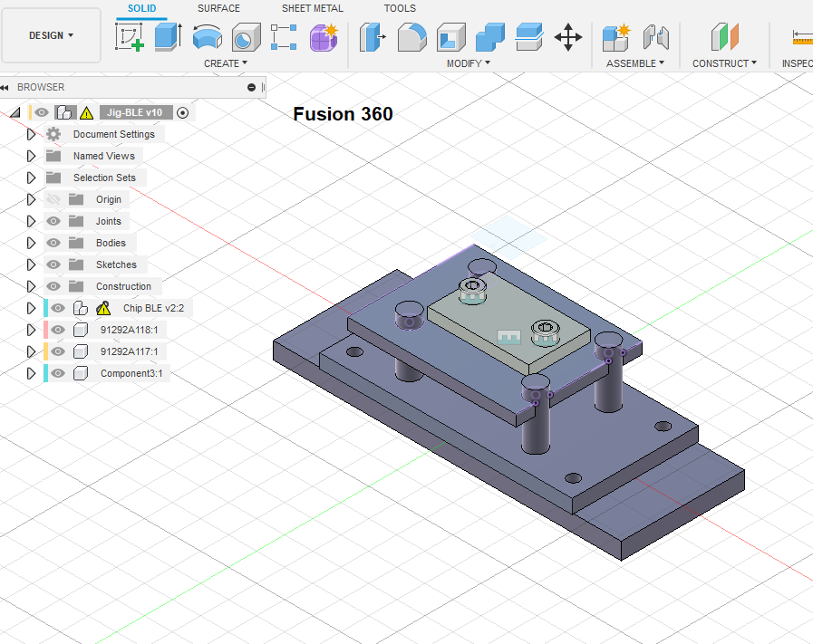
Task: Click the Named Views folder icon
Action: 53,156
